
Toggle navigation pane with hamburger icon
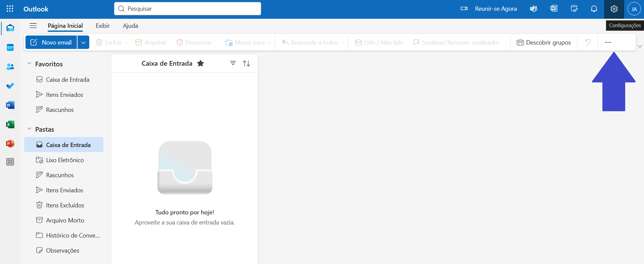pyautogui.click(x=33, y=26)
